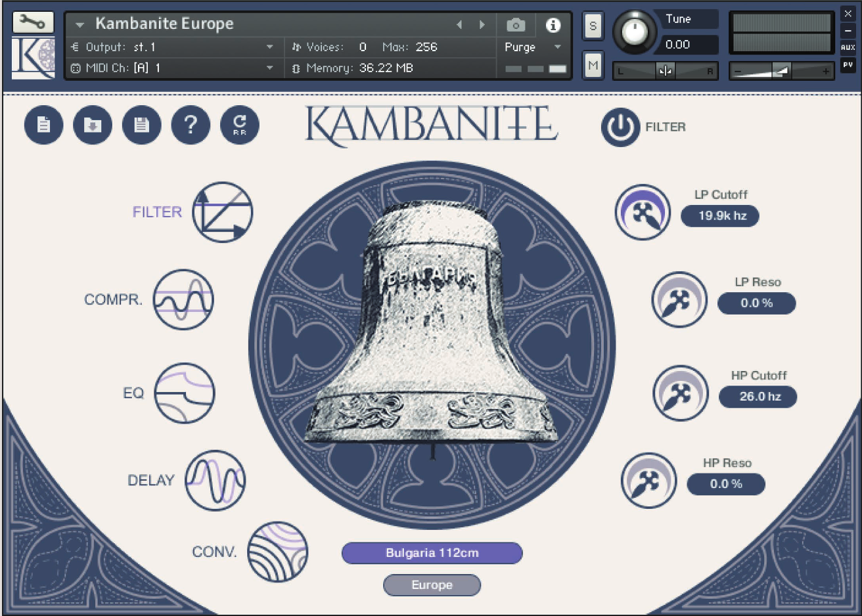862x616 pixels.
Task: Open the COMPR. compressor panel icon
Action: tap(183, 299)
